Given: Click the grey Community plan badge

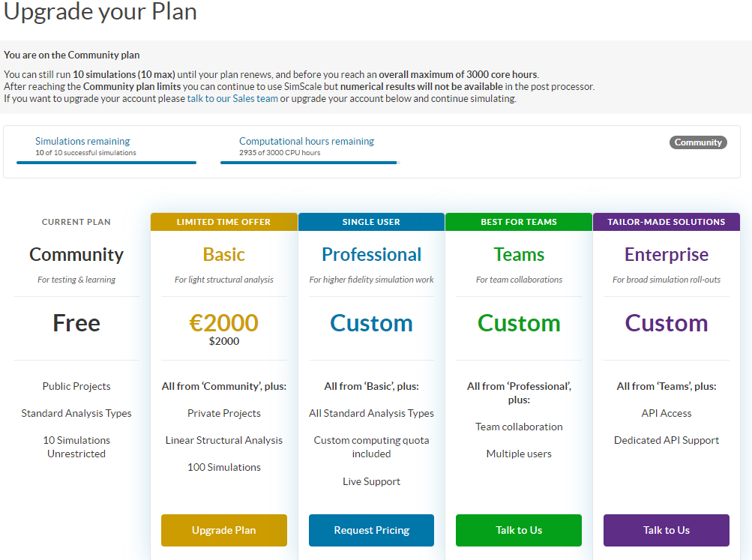Looking at the screenshot, I should tap(697, 142).
